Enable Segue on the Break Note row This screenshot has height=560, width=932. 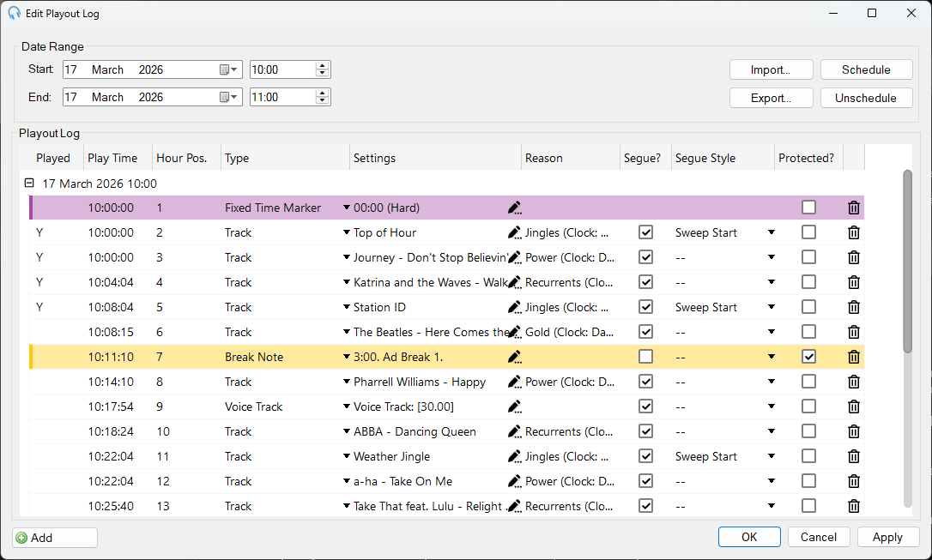click(645, 356)
